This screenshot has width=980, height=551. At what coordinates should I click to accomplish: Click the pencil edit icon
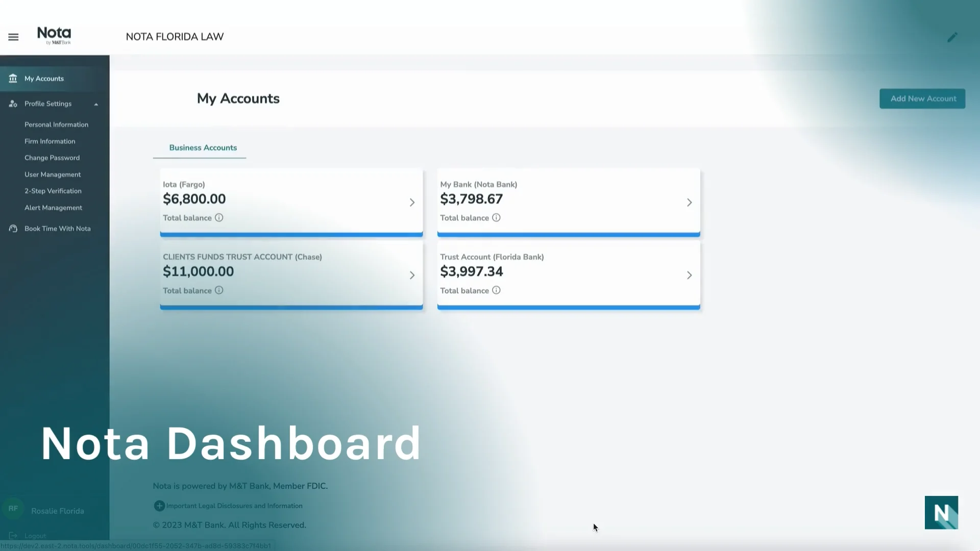pos(952,37)
